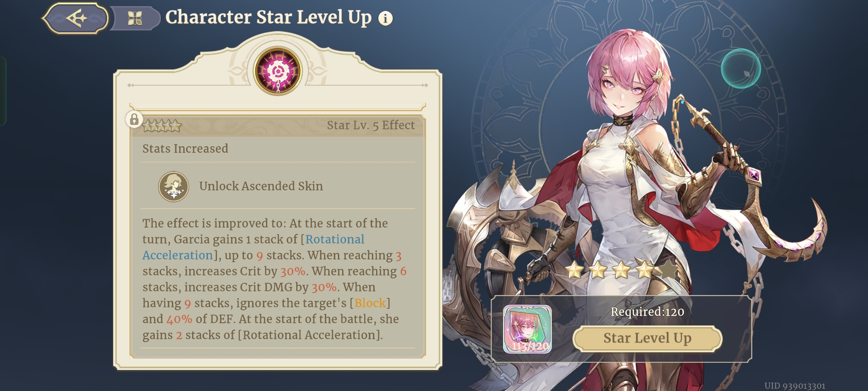The image size is (868, 391).
Task: Go back using the arrow button
Action: 76,18
